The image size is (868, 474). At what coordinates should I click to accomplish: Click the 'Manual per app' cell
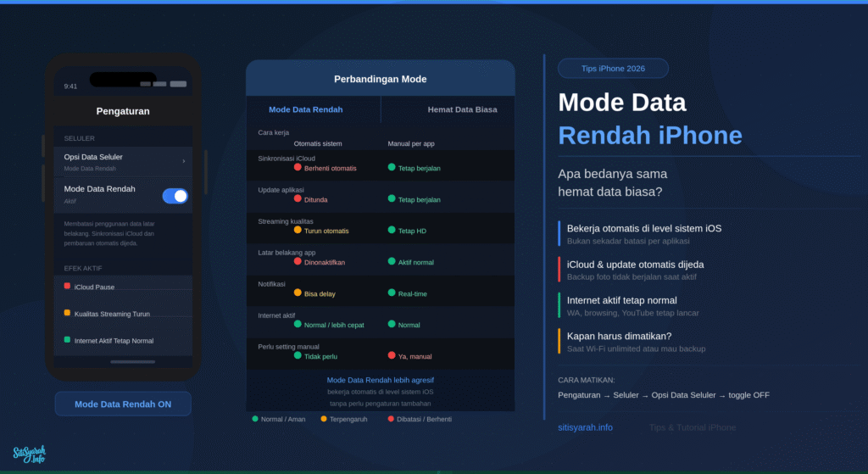coord(411,144)
